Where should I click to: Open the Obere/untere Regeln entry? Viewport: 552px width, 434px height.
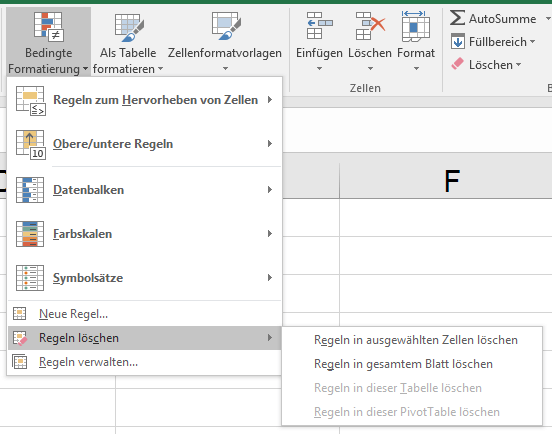(x=144, y=144)
